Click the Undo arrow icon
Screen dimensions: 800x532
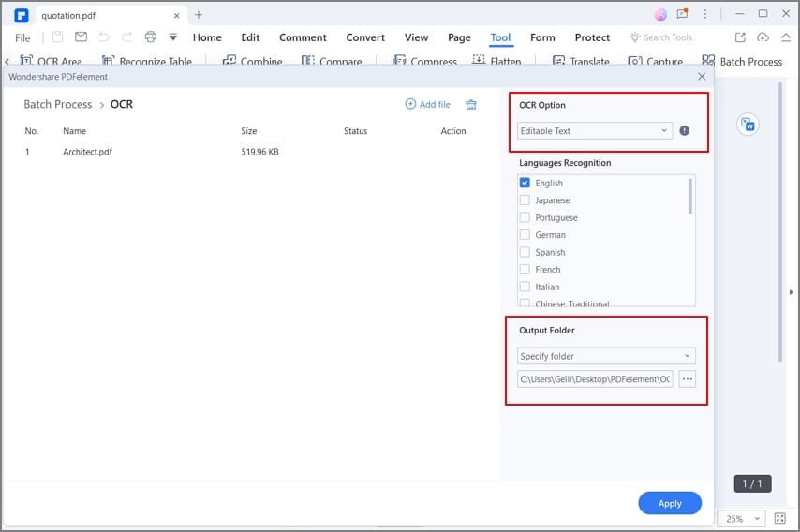coord(104,37)
